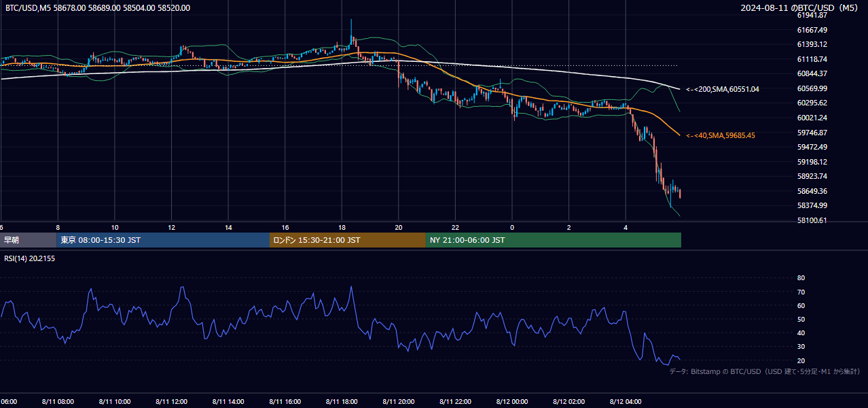Click price axis value 59746.87

pos(812,133)
